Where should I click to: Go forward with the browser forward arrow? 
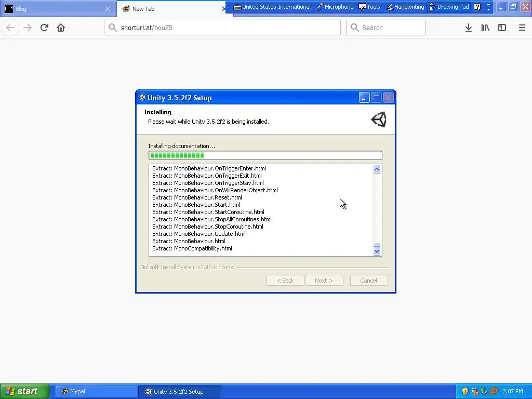(x=28, y=28)
